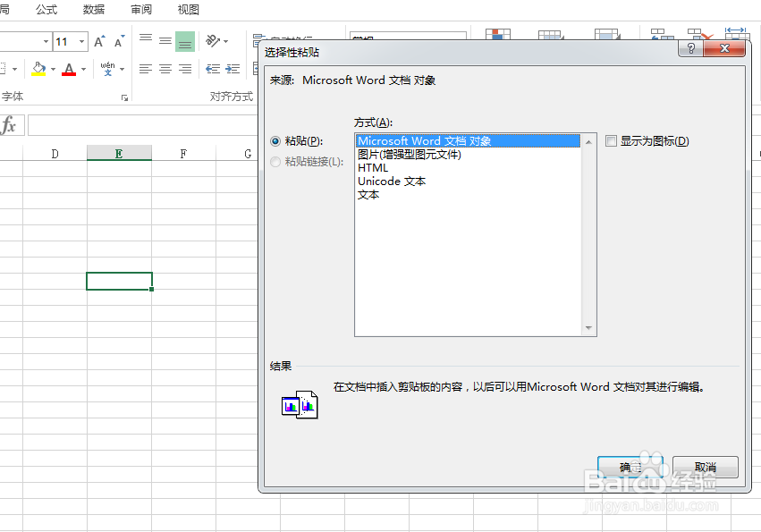Click the text orientation icon
The width and height of the screenshot is (761, 532).
[x=213, y=41]
